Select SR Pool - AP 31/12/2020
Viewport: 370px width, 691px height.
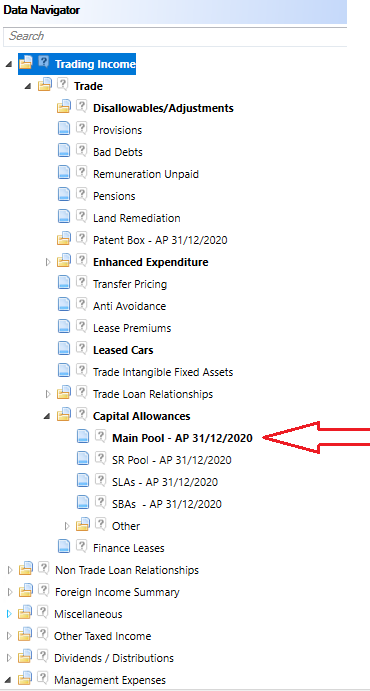coord(172,461)
